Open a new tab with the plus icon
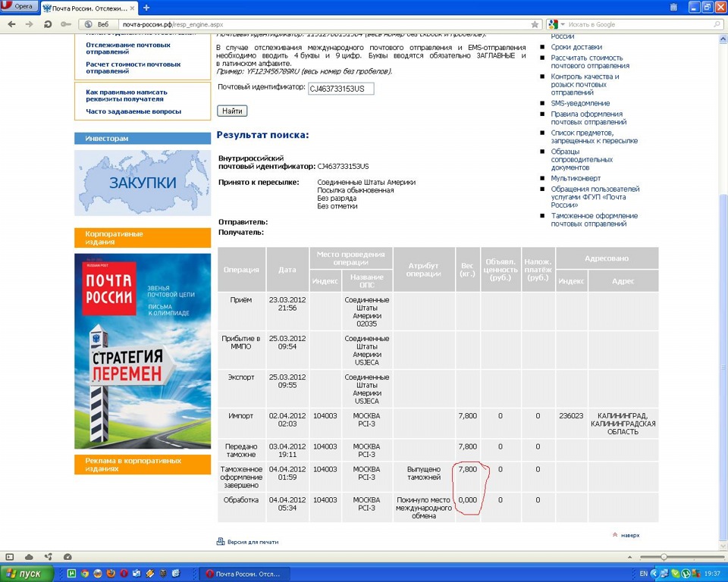 (146, 8)
